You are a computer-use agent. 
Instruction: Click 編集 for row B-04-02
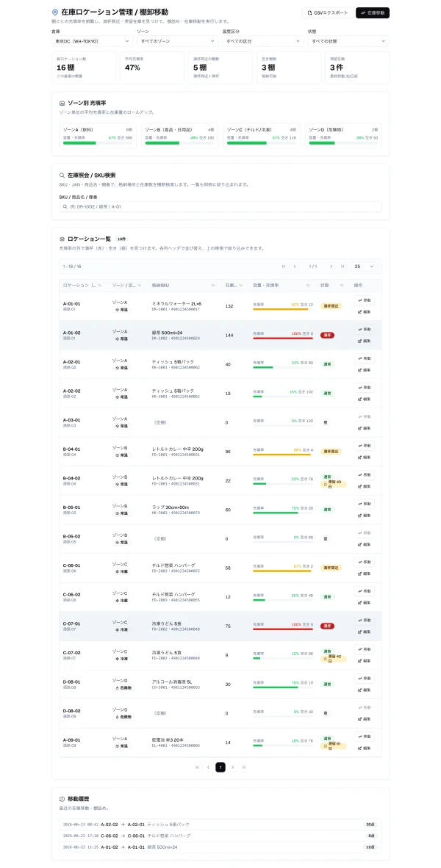(365, 486)
